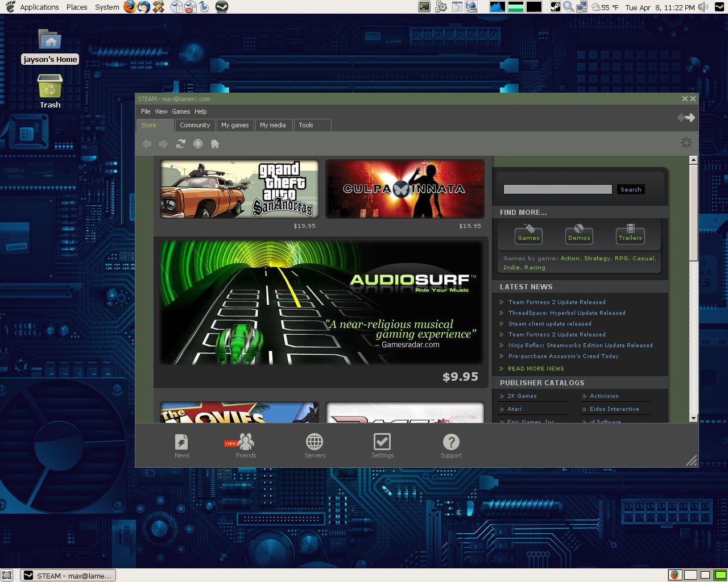The image size is (728, 582).
Task: Show desktop button in bottom panel
Action: pyautogui.click(x=7, y=575)
